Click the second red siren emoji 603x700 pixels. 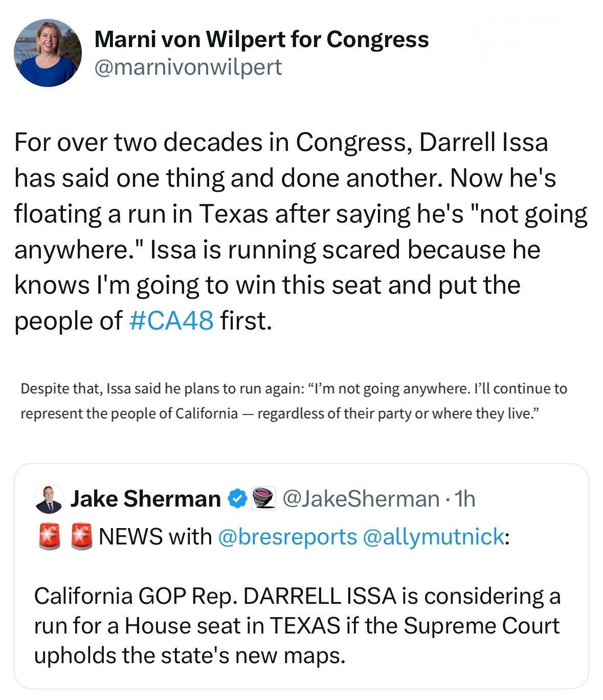click(x=80, y=537)
